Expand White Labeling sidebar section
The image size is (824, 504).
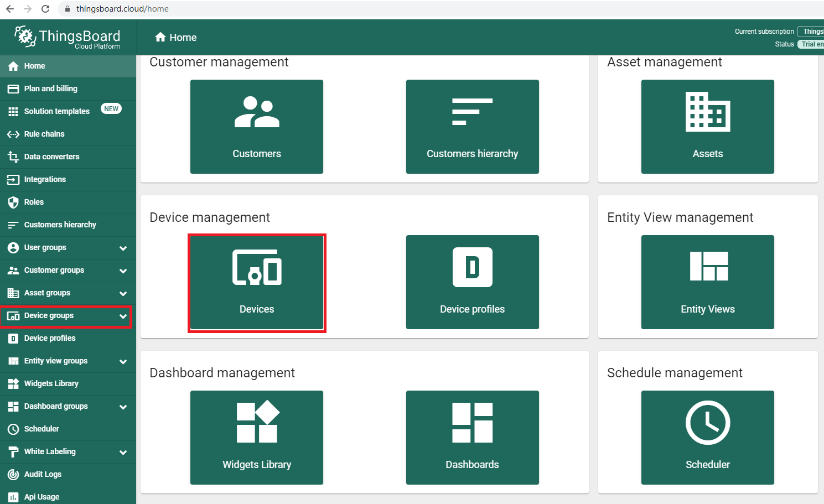tap(123, 453)
